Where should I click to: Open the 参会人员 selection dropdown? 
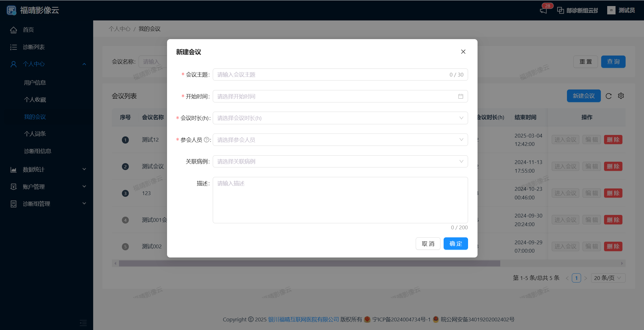pyautogui.click(x=340, y=140)
